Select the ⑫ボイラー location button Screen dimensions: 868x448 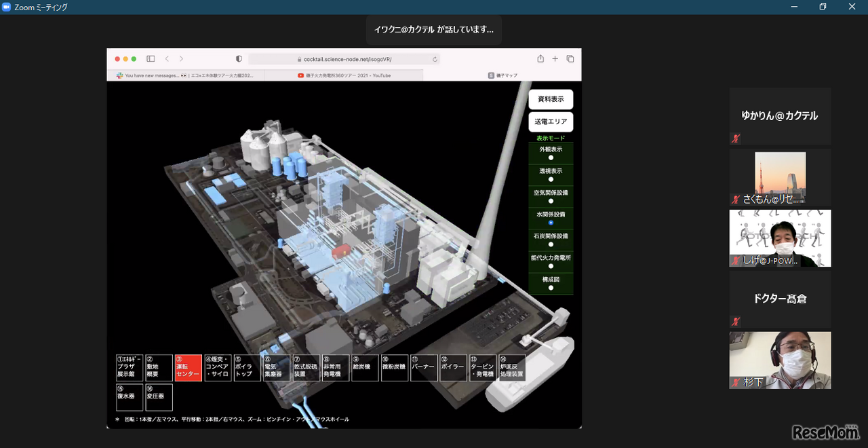click(x=453, y=368)
